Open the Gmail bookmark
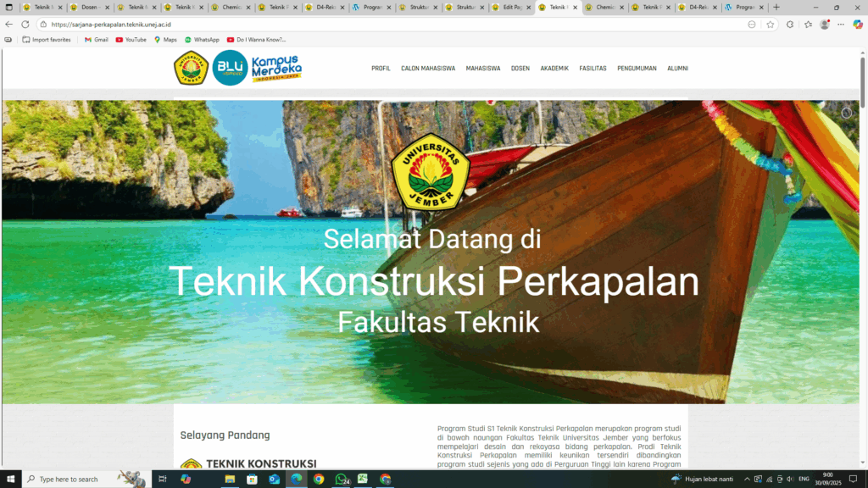868x488 pixels. [96, 40]
